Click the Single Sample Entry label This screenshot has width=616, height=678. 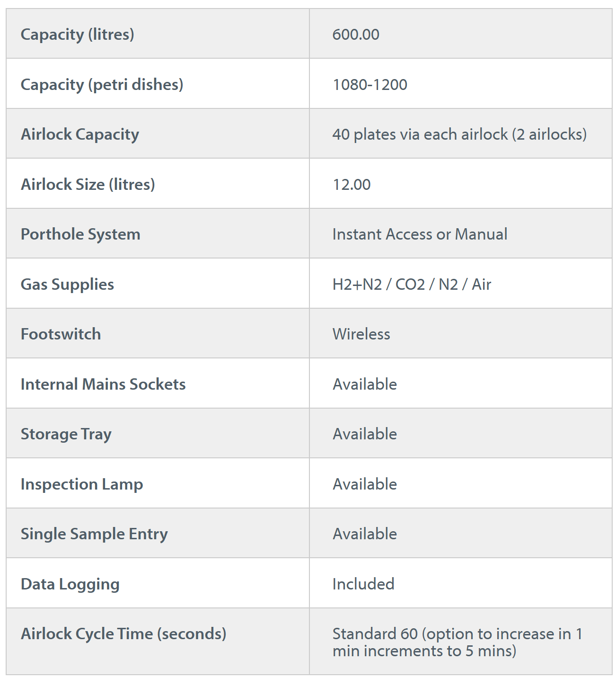[x=94, y=535]
